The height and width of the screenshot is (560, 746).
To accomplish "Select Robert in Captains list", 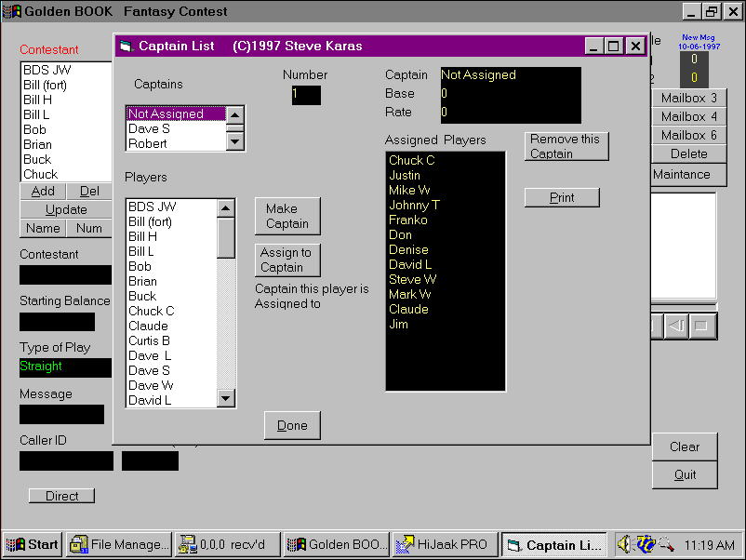I will coord(176,143).
